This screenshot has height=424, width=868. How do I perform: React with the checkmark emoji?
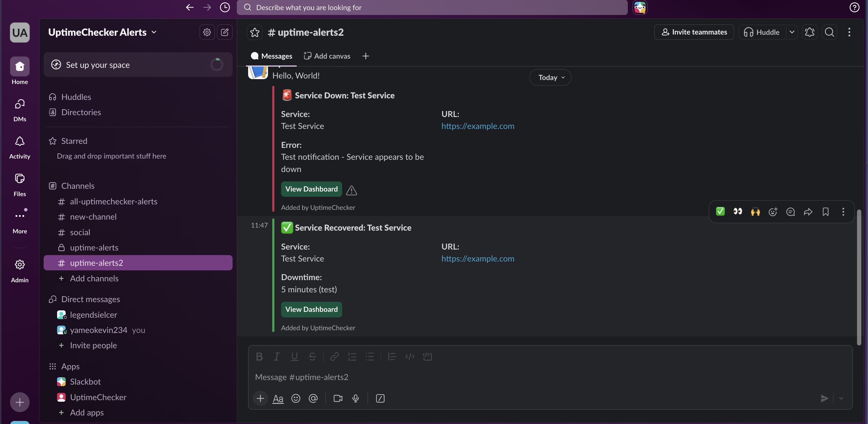(x=720, y=211)
